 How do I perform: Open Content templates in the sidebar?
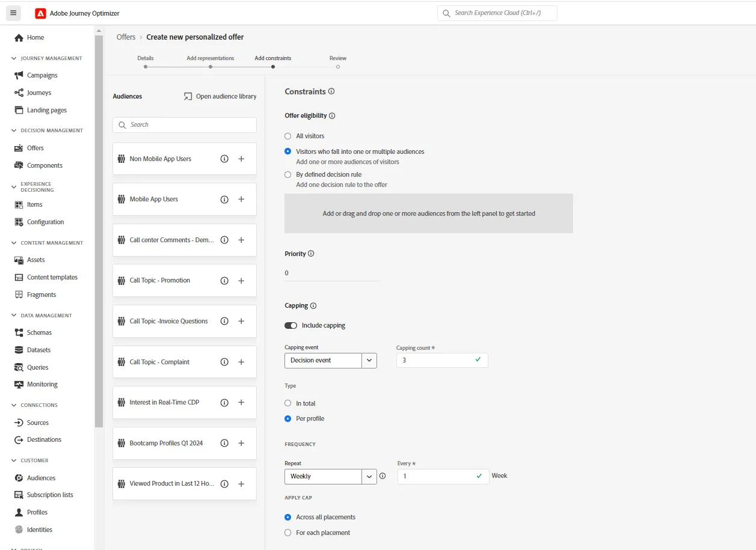pyautogui.click(x=52, y=278)
